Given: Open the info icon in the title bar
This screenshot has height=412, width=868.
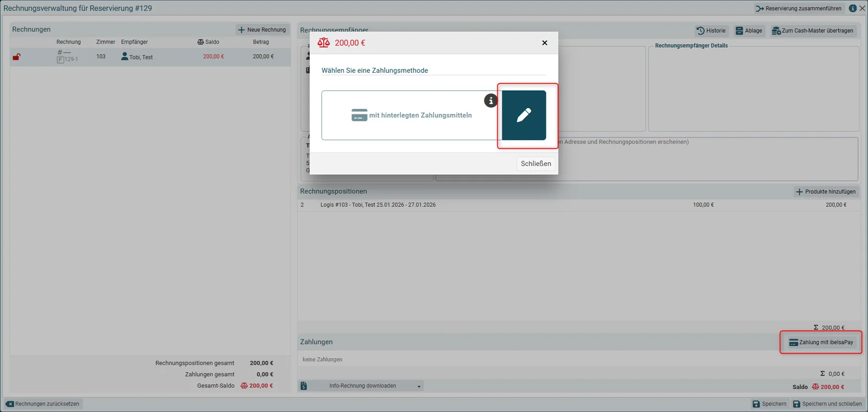Looking at the screenshot, I should click(852, 8).
